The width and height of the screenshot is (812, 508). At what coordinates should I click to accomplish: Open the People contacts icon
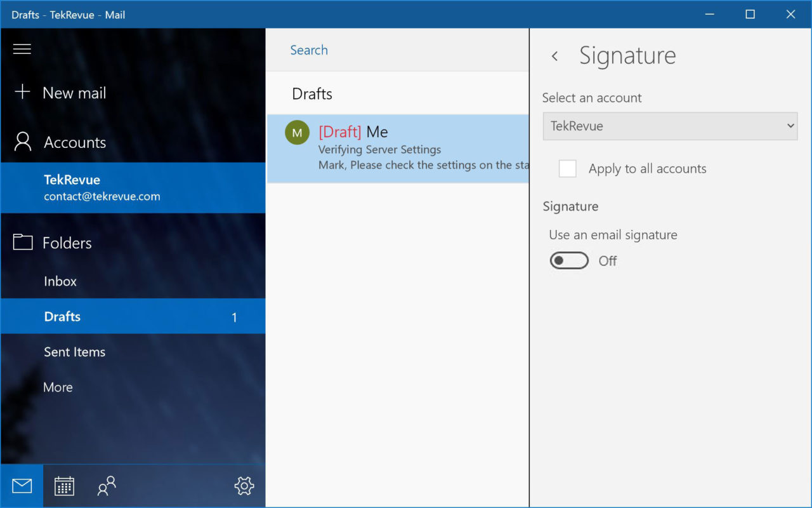107,486
